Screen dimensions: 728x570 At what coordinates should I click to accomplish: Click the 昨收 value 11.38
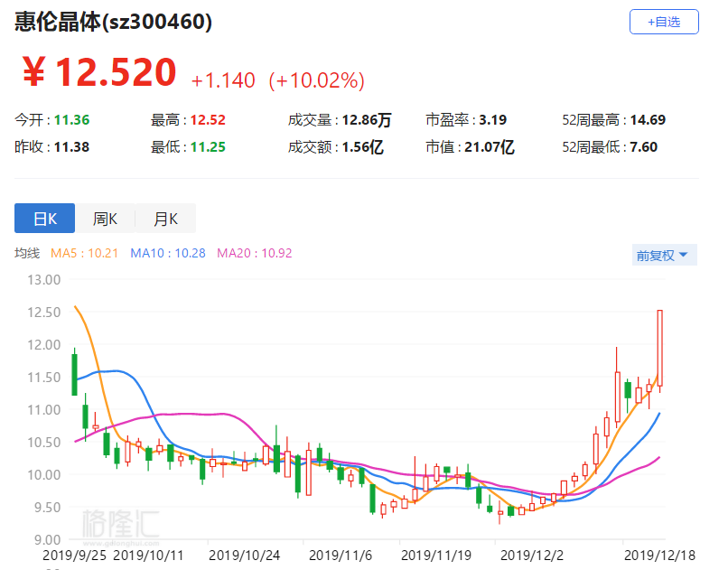[x=72, y=147]
